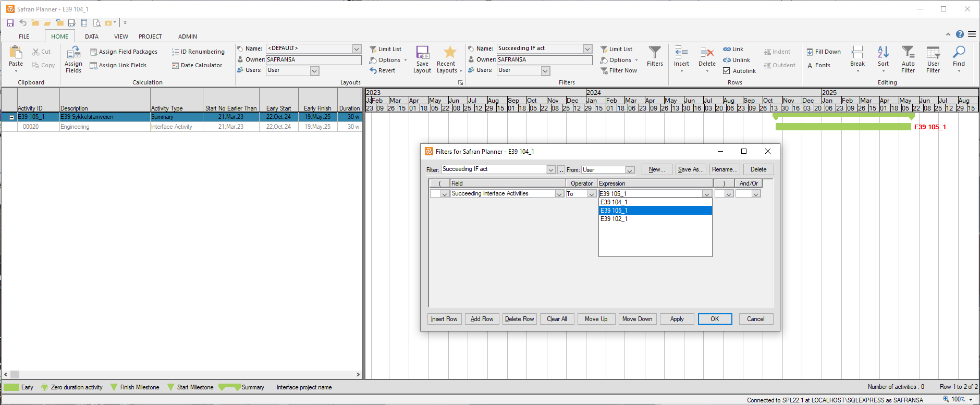Viewport: 980px width, 405px height.
Task: Click Delete row icon
Action: [707, 52]
